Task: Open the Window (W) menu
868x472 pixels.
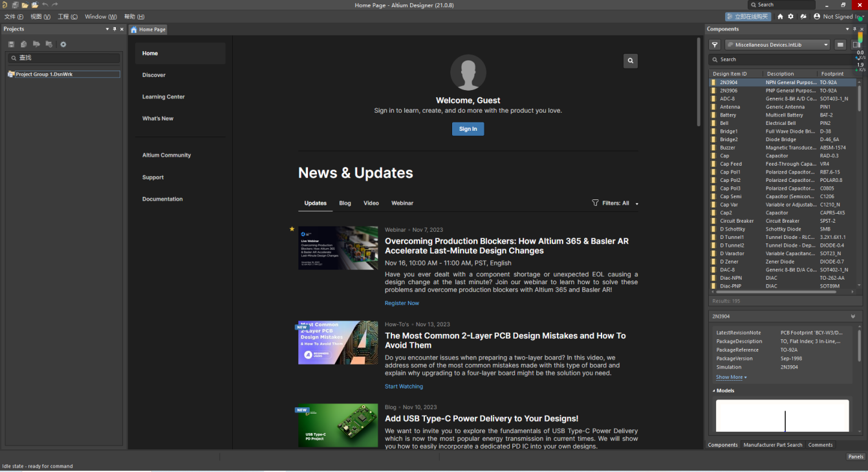Action: 101,17
